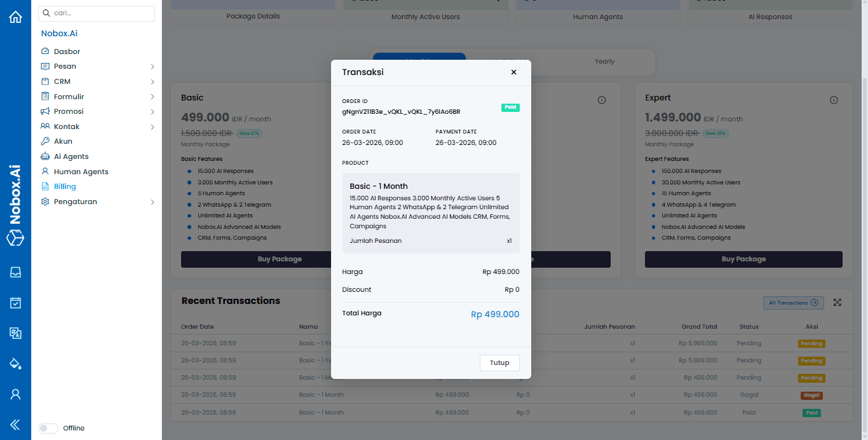Open the language translate icon
Screen dimensions: 868x440
tap(15, 333)
